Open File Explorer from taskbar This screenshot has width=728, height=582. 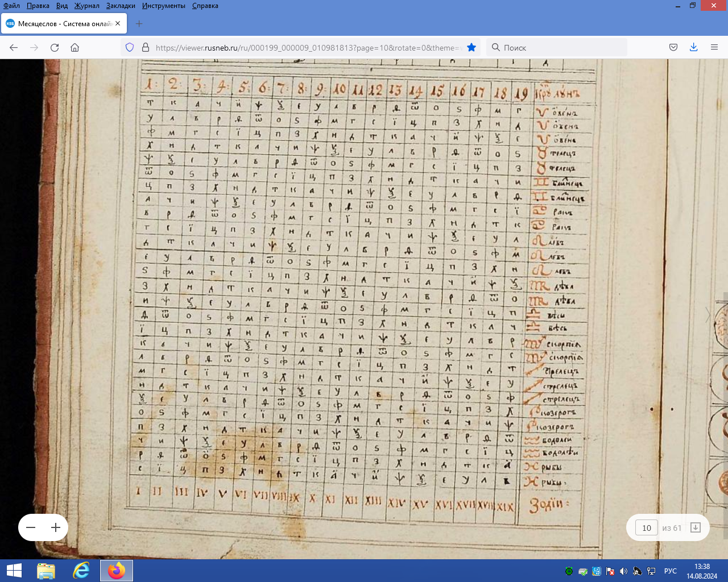46,571
